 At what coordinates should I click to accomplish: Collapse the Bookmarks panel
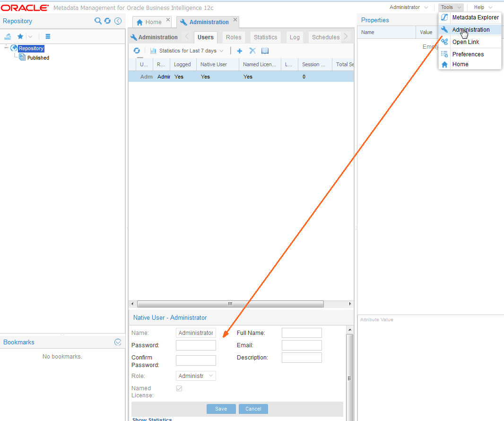point(118,342)
